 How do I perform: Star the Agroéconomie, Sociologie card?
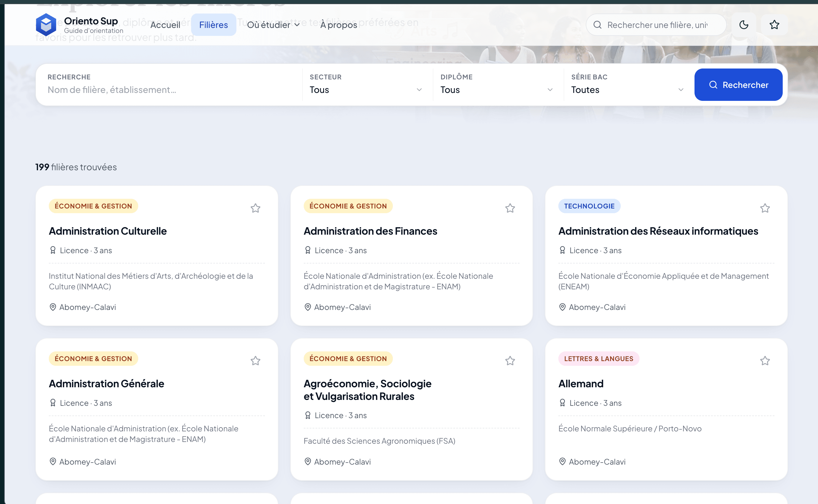coord(510,361)
